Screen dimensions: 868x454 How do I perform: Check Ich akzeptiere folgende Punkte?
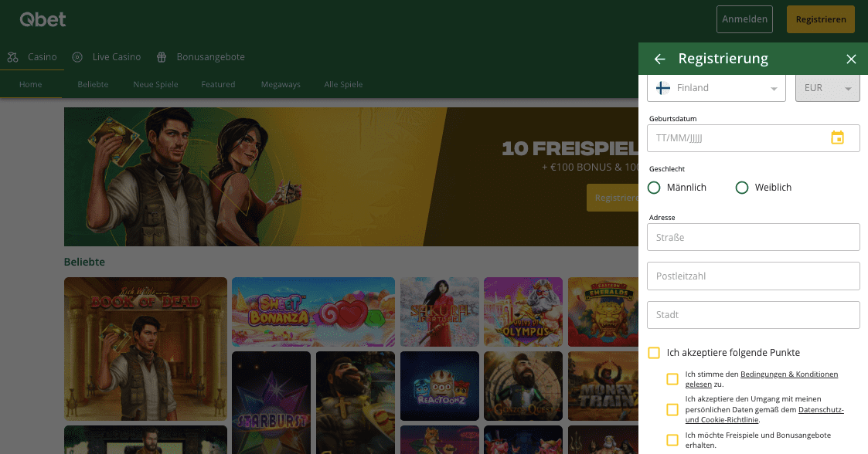click(x=654, y=353)
